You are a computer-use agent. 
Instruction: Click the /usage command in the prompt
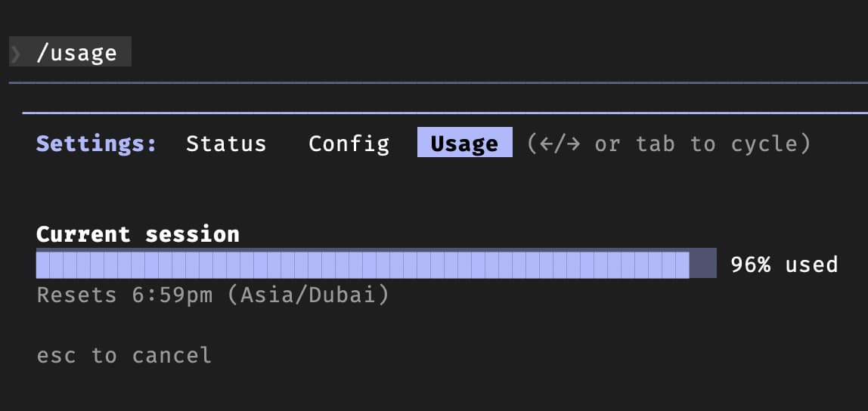pos(76,53)
